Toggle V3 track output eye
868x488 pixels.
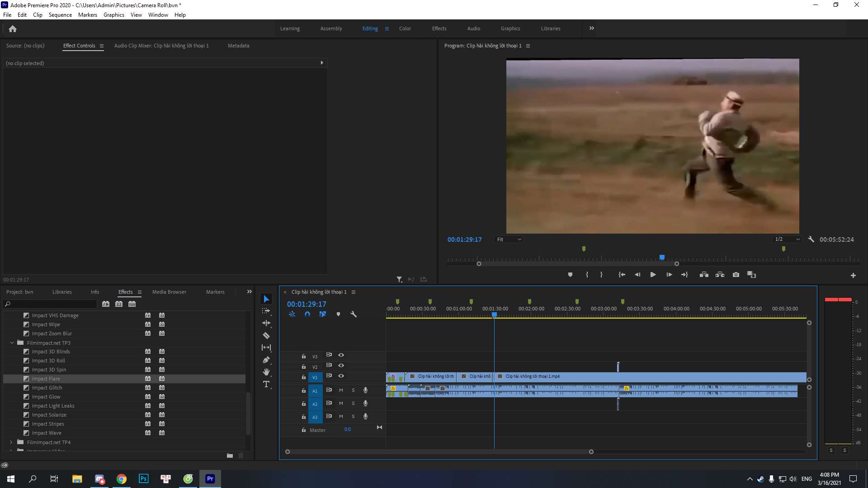341,355
